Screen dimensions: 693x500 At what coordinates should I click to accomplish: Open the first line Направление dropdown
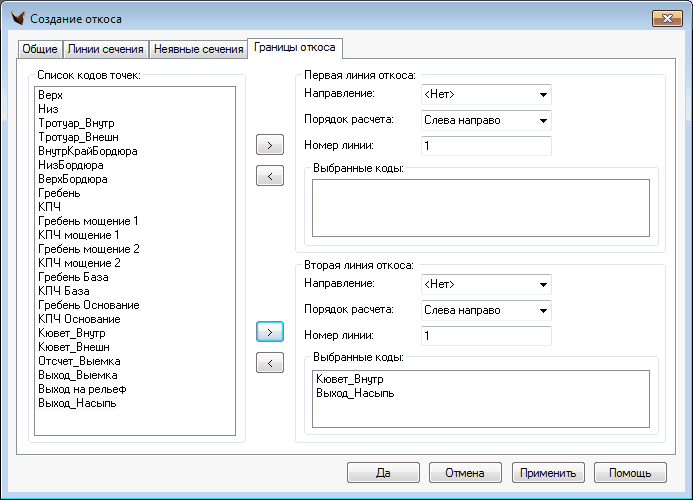pos(486,94)
